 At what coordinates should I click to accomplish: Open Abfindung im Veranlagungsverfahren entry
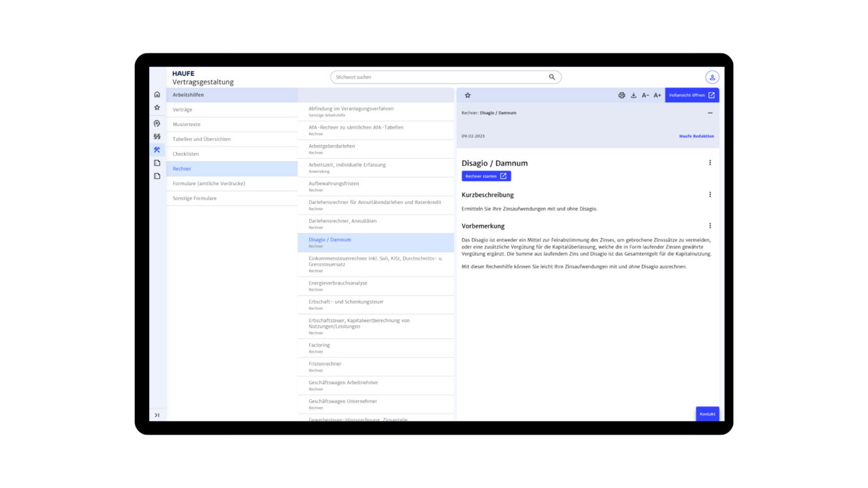[x=376, y=112]
